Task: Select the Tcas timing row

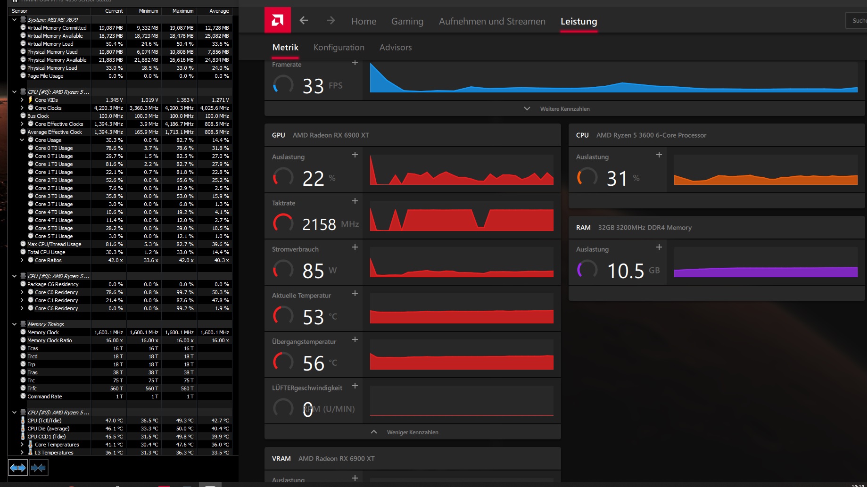Action: tap(120, 348)
